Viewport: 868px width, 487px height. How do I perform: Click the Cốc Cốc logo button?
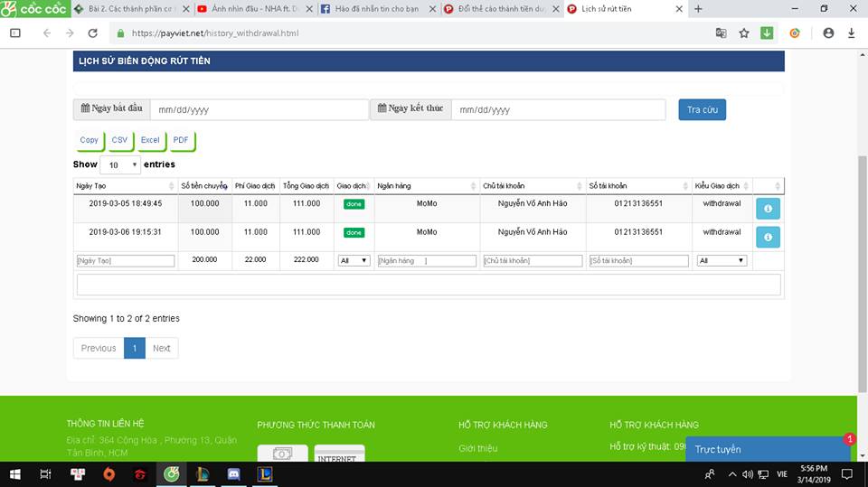click(35, 9)
